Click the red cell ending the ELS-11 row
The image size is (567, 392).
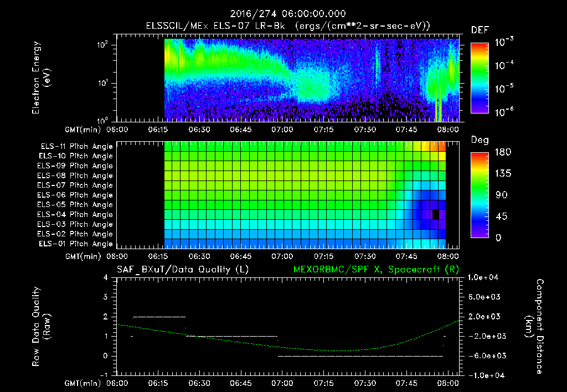pyautogui.click(x=442, y=147)
